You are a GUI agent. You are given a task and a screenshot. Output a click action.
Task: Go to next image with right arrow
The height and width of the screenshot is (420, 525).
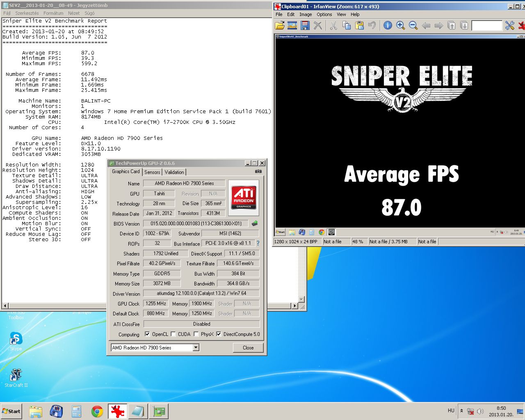click(x=439, y=25)
